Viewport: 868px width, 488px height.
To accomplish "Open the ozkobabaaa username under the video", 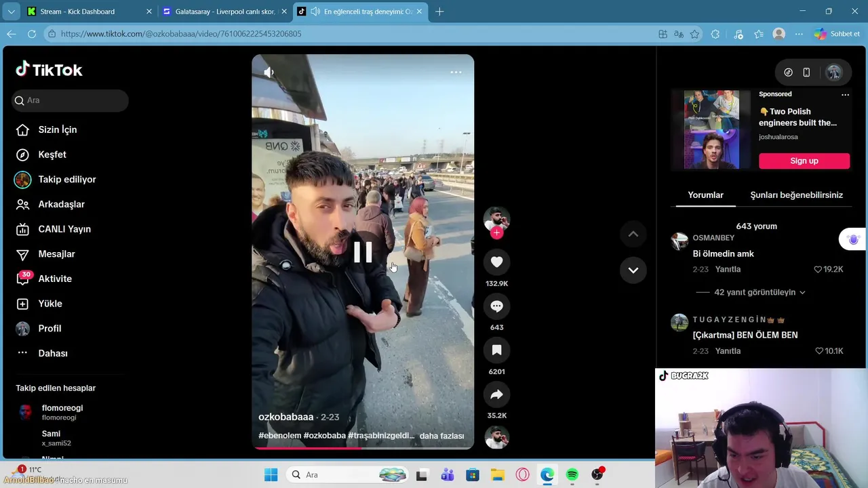I will coord(285,417).
